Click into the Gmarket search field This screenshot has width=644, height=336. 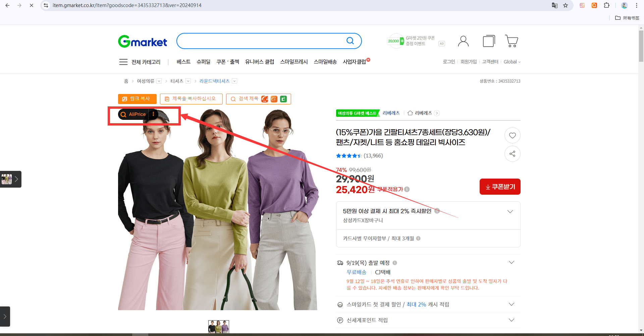pyautogui.click(x=262, y=41)
